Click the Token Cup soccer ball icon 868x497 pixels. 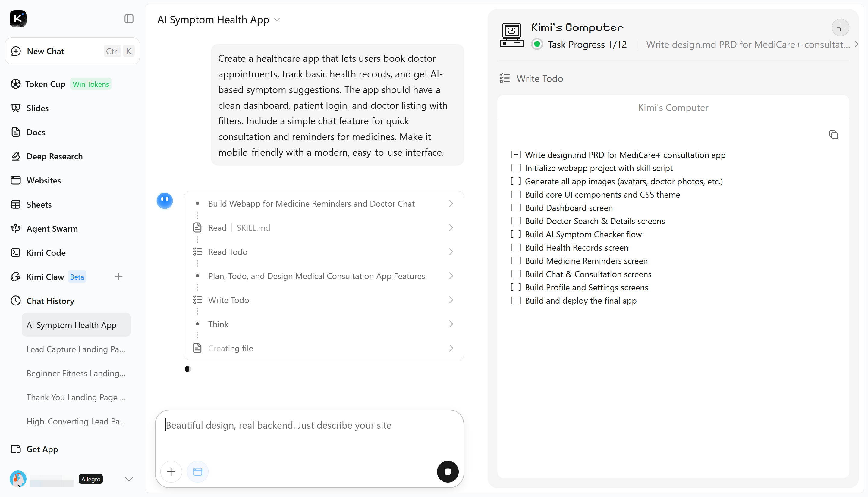(16, 84)
